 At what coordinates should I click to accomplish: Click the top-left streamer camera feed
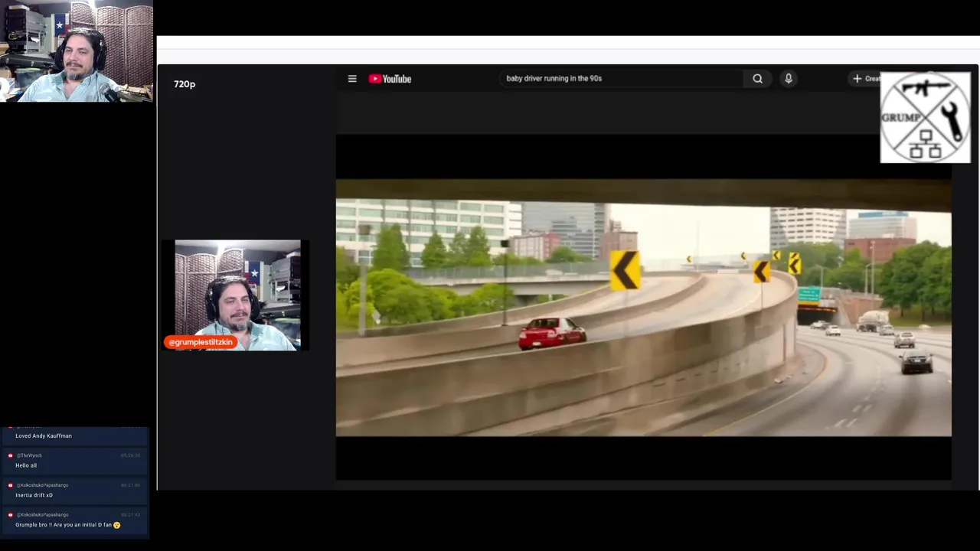(77, 51)
